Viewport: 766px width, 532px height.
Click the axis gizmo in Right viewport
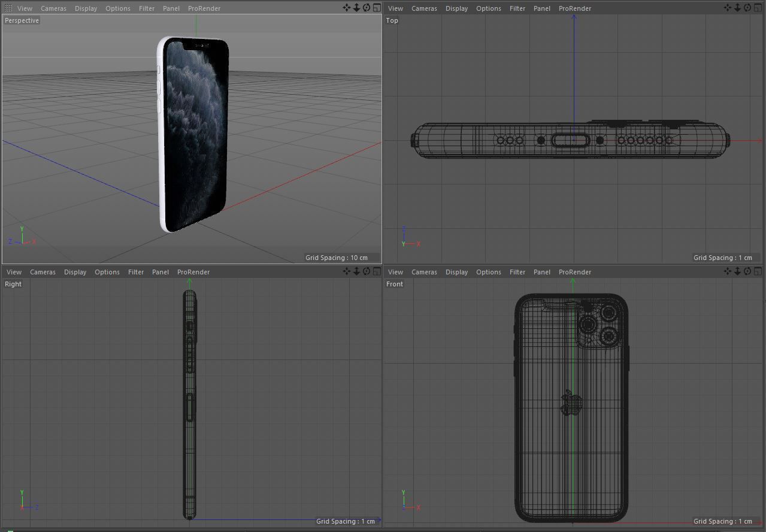point(29,501)
